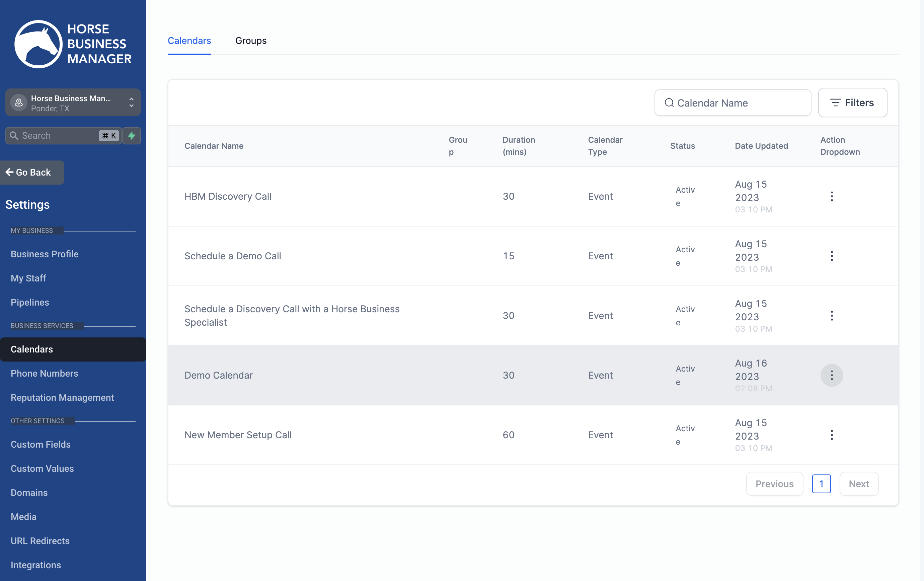Screen dimensions: 924x581
Task: Open action menu for Schedule a Demo Call
Action: (832, 256)
